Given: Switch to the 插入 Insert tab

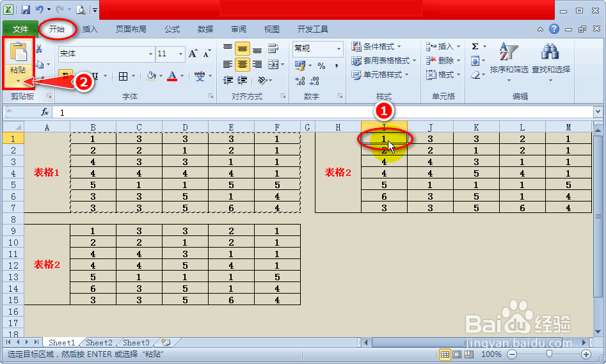Looking at the screenshot, I should pos(90,29).
